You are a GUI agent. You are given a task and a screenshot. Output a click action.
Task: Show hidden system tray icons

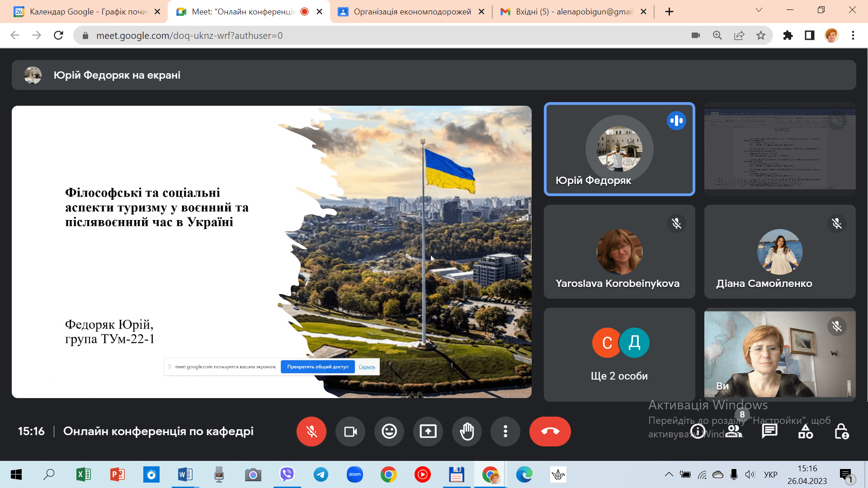669,474
